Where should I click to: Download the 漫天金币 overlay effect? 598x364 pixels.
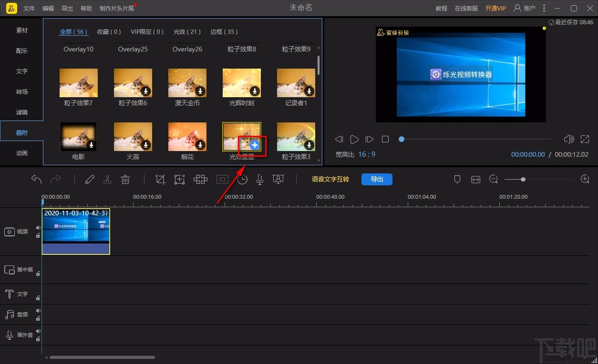pos(200,91)
